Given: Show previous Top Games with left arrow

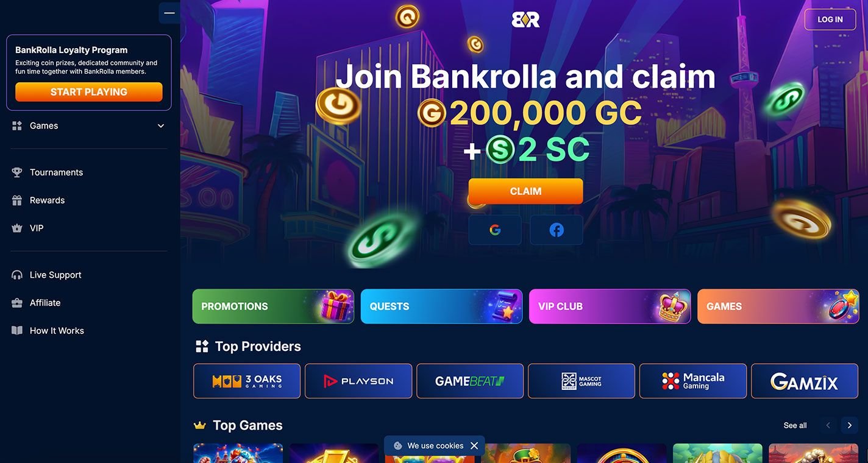Looking at the screenshot, I should tap(828, 425).
